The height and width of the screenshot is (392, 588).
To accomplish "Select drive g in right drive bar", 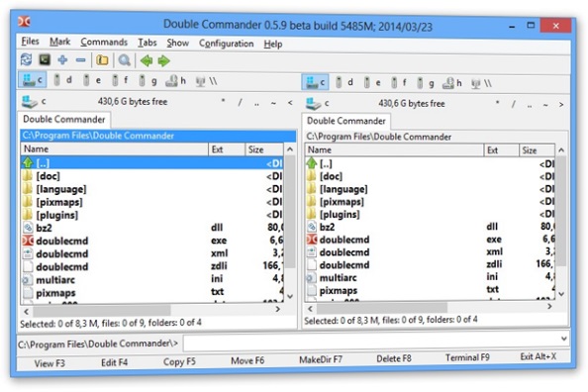I will point(426,83).
